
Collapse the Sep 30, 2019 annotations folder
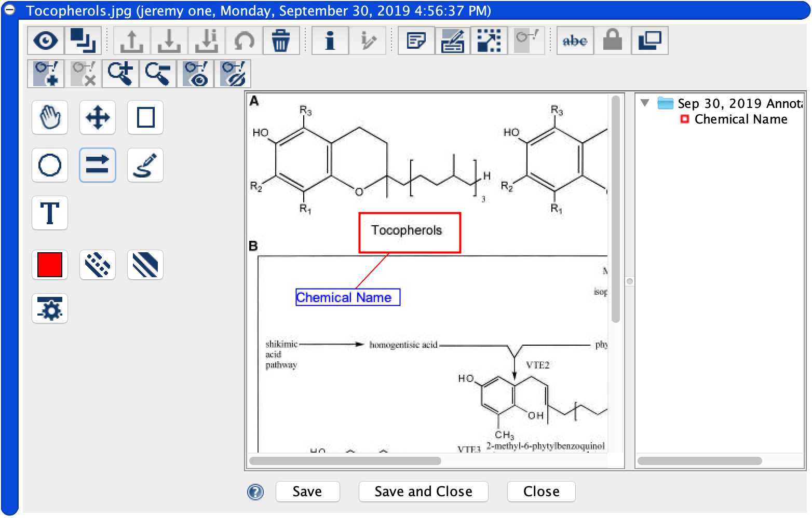coord(645,103)
